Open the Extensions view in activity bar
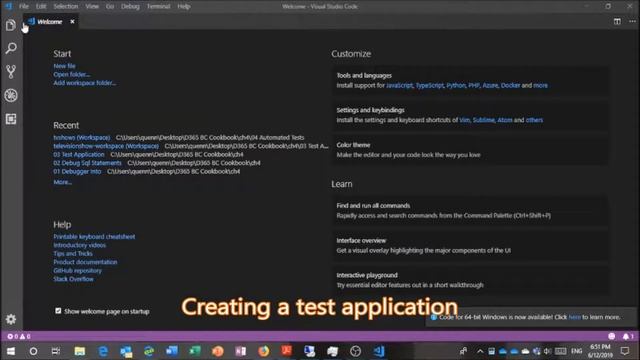The height and width of the screenshot is (360, 640). (x=11, y=119)
